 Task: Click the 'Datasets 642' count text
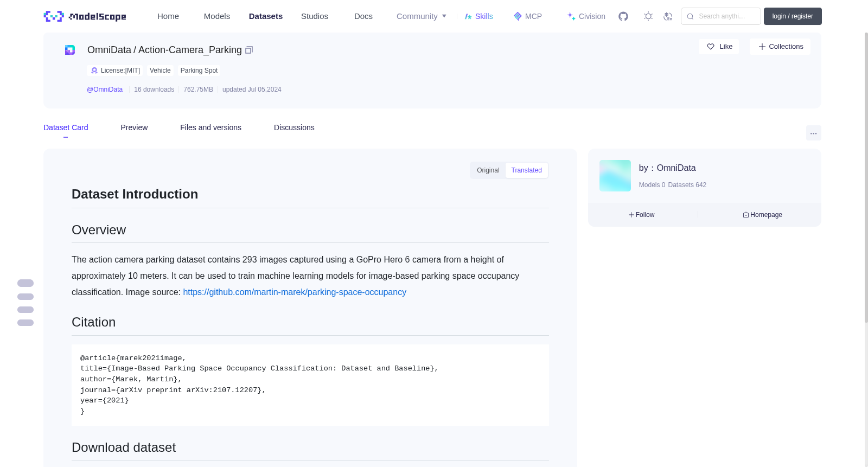coord(687,185)
